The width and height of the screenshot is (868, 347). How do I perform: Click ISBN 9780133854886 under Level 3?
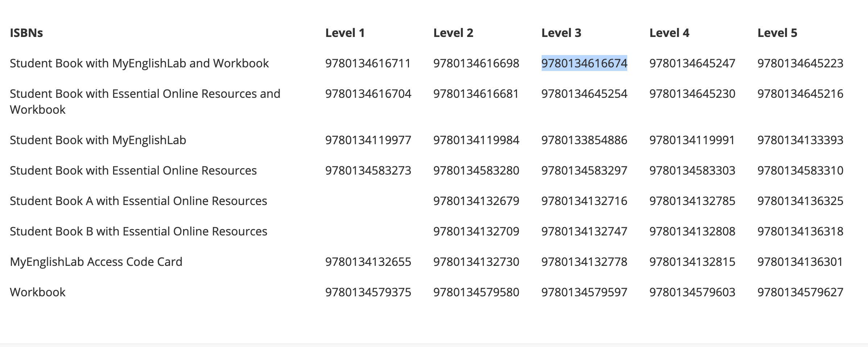[584, 140]
